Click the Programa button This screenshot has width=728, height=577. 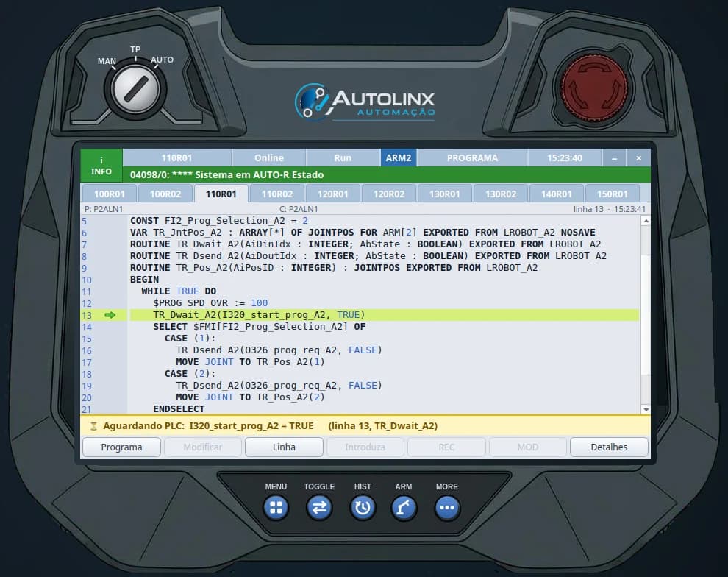point(121,447)
